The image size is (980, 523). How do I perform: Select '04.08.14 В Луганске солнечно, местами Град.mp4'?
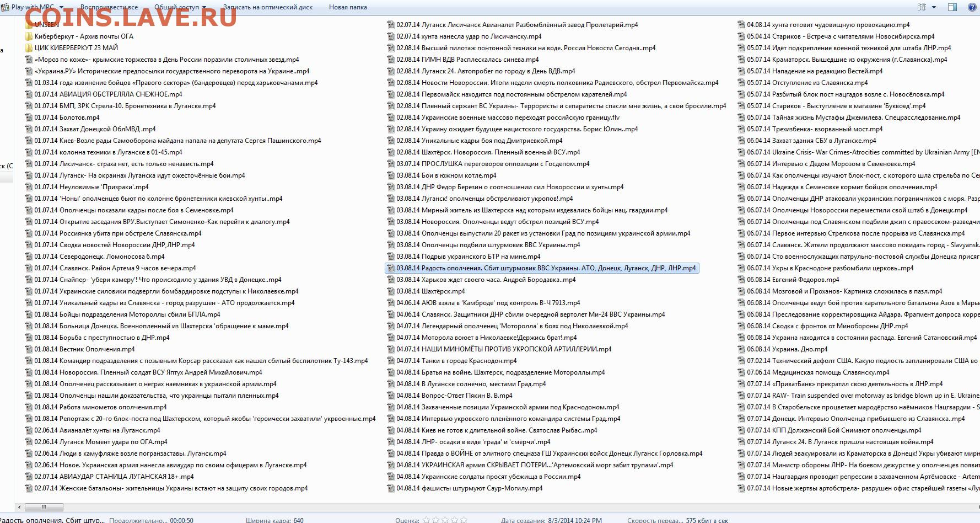point(467,384)
